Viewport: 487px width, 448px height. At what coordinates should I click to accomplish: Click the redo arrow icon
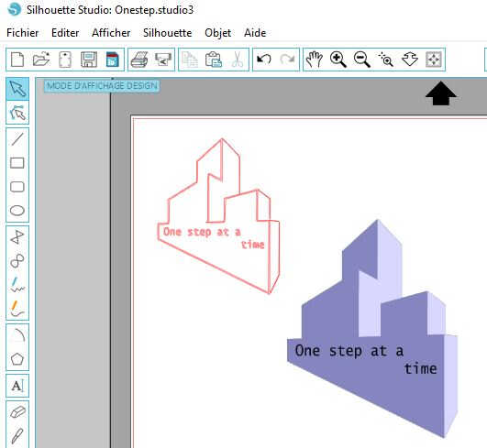click(288, 60)
